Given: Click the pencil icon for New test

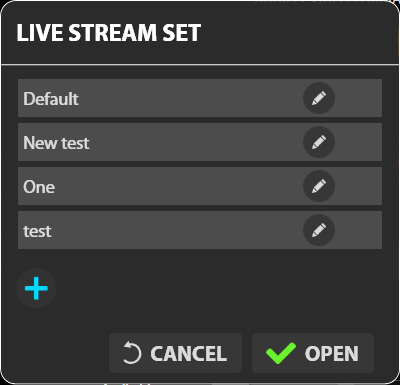Looking at the screenshot, I should [x=319, y=142].
